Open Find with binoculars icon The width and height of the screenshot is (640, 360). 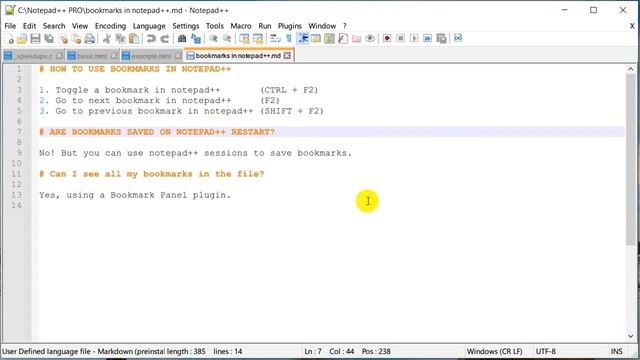click(x=182, y=39)
